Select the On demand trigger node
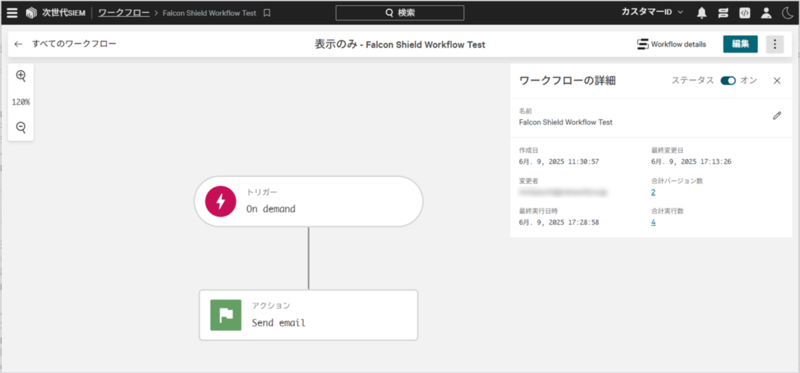Image resolution: width=800 pixels, height=373 pixels. 308,202
